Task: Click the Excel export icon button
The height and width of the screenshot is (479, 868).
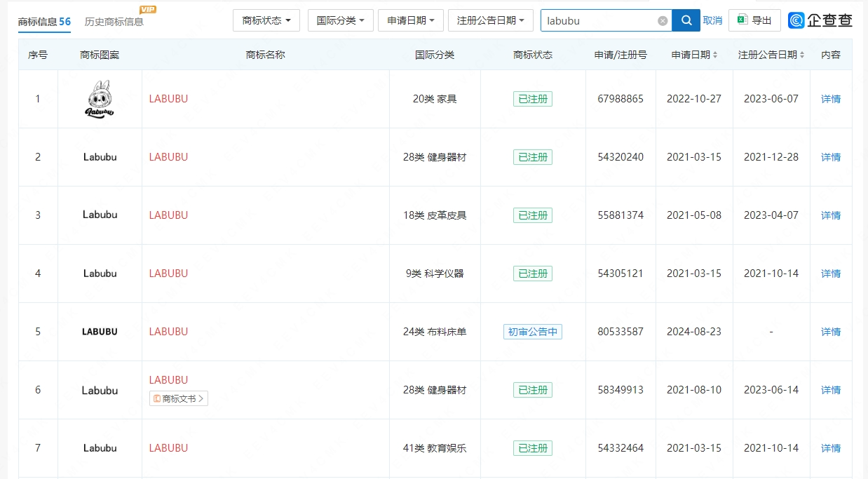Action: pos(754,20)
